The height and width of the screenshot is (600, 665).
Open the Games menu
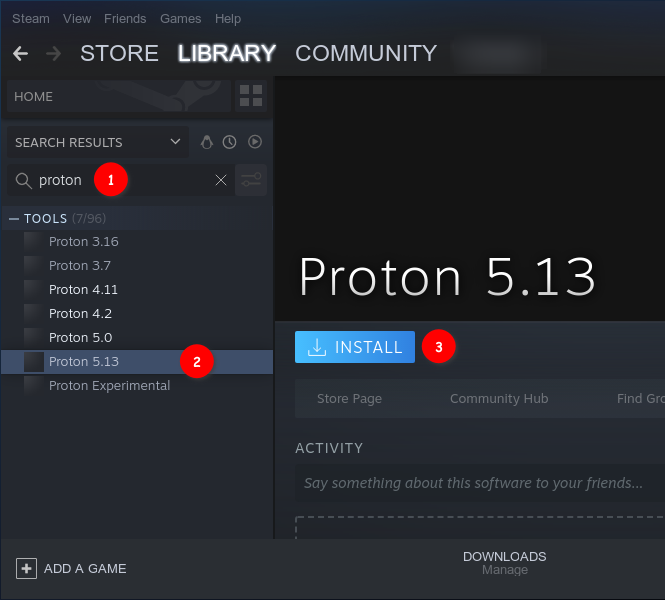click(181, 19)
